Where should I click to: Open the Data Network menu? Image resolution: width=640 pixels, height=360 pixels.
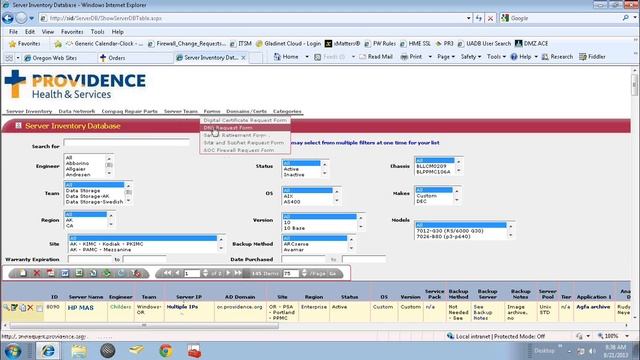[x=77, y=111]
